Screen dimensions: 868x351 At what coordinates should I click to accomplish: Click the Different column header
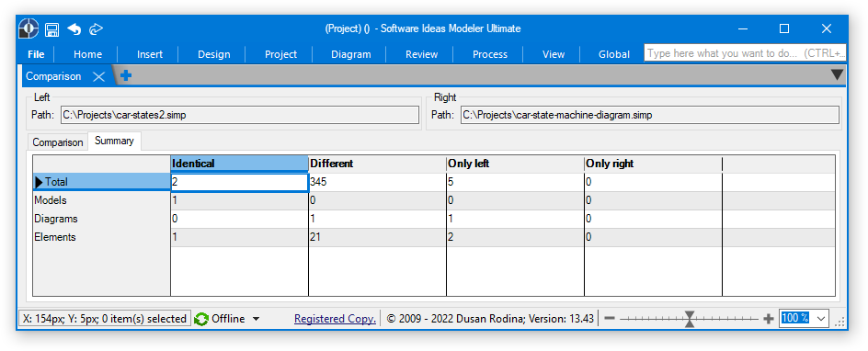[x=377, y=164]
